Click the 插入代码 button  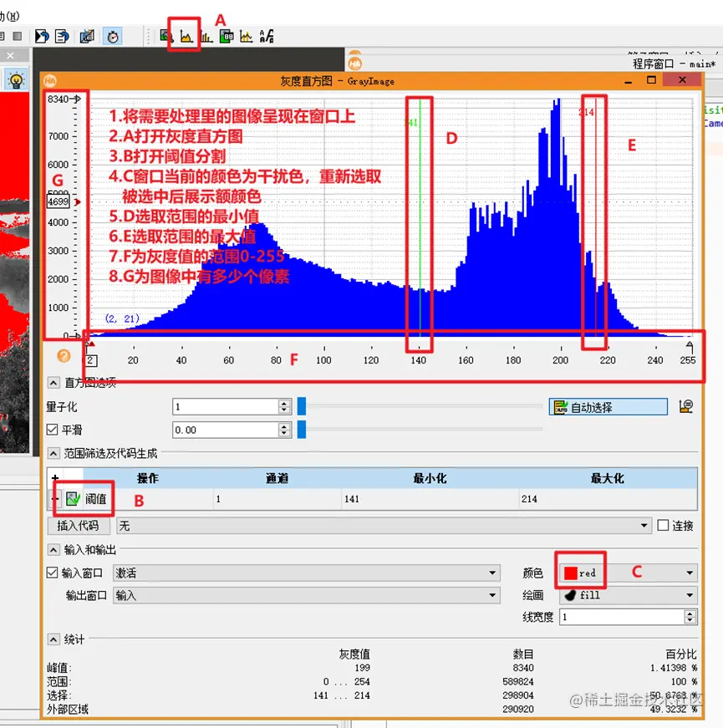(x=79, y=526)
